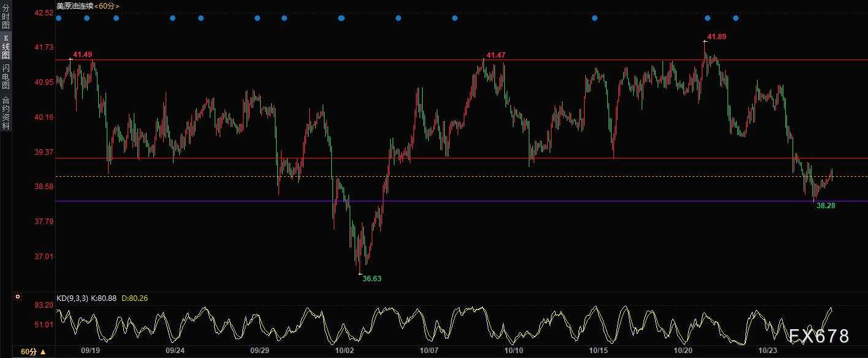Click the 美原油连续 chart title

[74, 6]
